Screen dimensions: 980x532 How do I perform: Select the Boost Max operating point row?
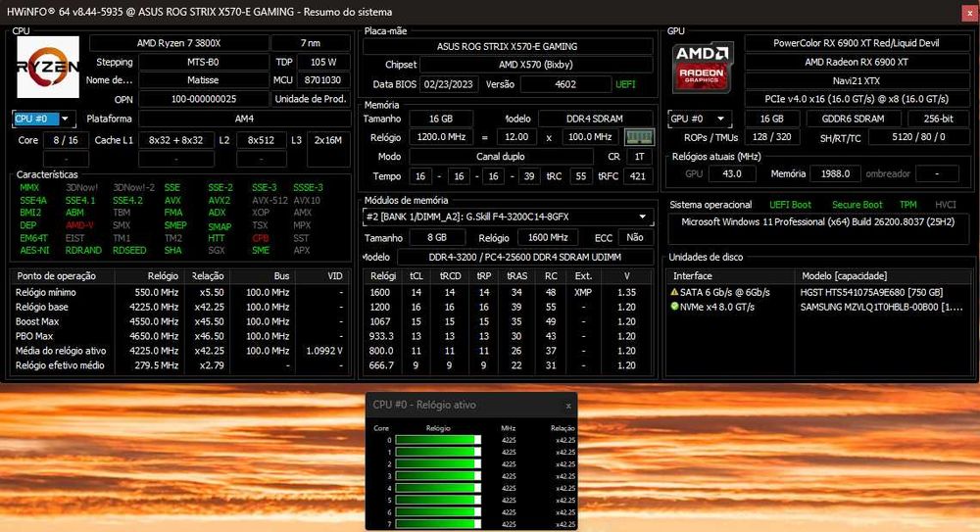(180, 321)
